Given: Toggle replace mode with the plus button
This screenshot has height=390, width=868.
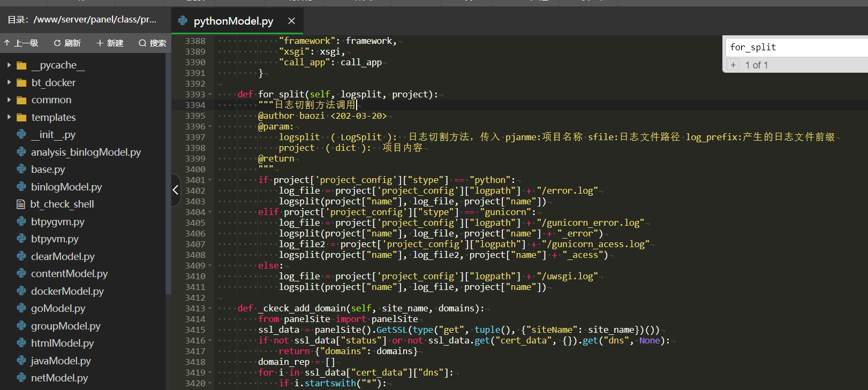Looking at the screenshot, I should [x=733, y=65].
